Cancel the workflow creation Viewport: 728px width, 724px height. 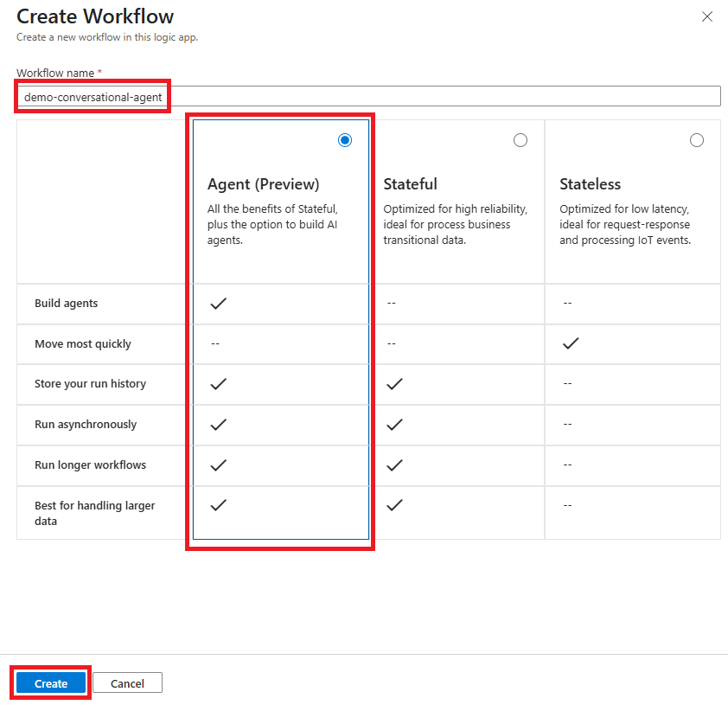click(127, 683)
